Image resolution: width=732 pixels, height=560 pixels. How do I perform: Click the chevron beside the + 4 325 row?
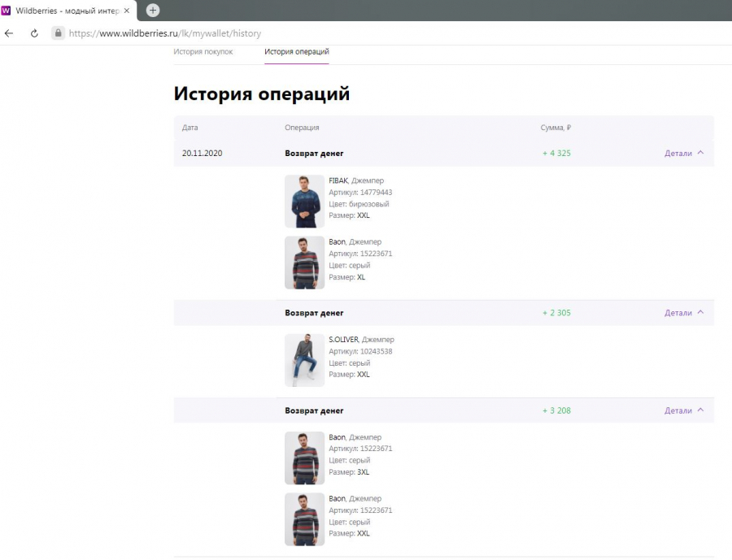pyautogui.click(x=700, y=153)
